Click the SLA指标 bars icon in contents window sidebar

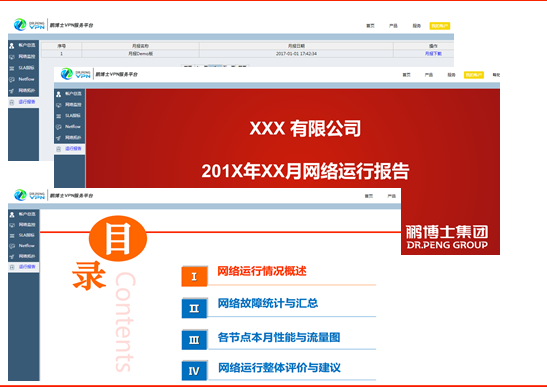click(12, 236)
